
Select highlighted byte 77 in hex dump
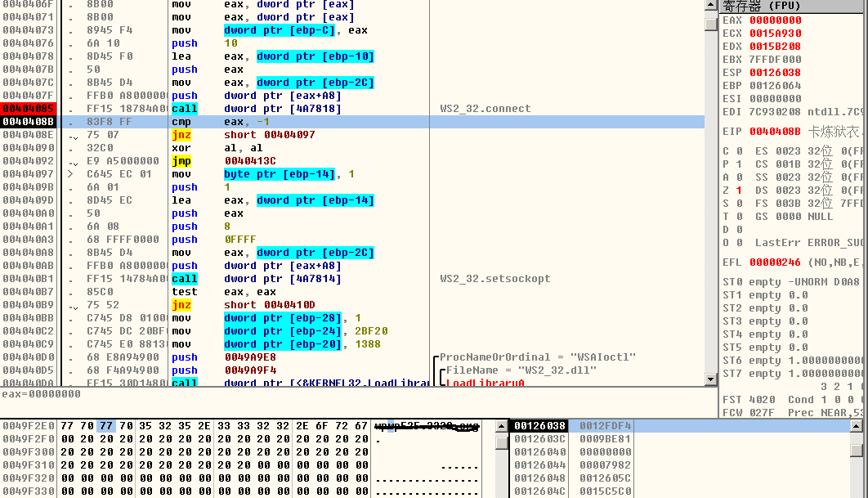pyautogui.click(x=105, y=426)
